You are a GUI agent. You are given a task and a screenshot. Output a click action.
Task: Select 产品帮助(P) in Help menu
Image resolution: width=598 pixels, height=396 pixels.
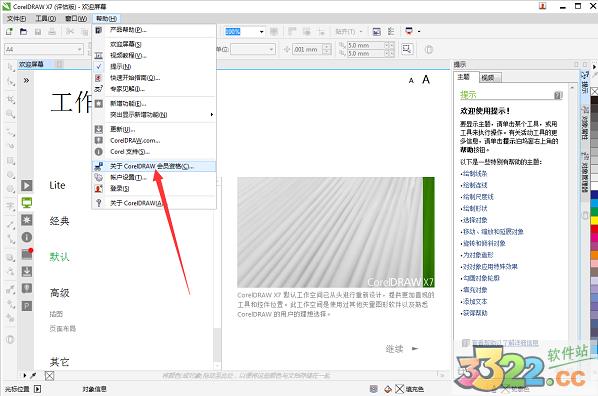coord(154,30)
